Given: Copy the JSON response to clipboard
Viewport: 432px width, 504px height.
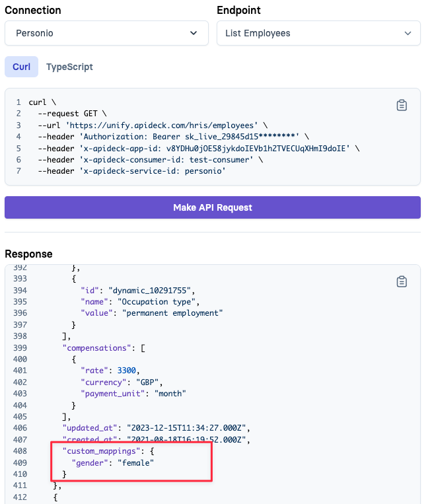Looking at the screenshot, I should pos(402,281).
